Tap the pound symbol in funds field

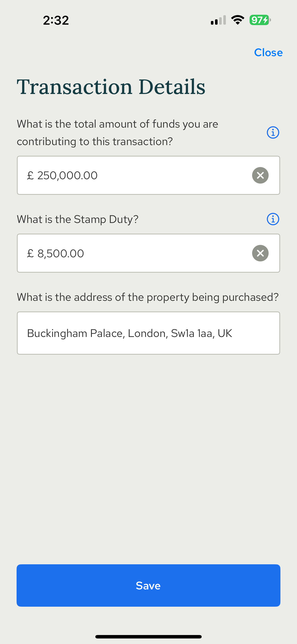pyautogui.click(x=30, y=176)
